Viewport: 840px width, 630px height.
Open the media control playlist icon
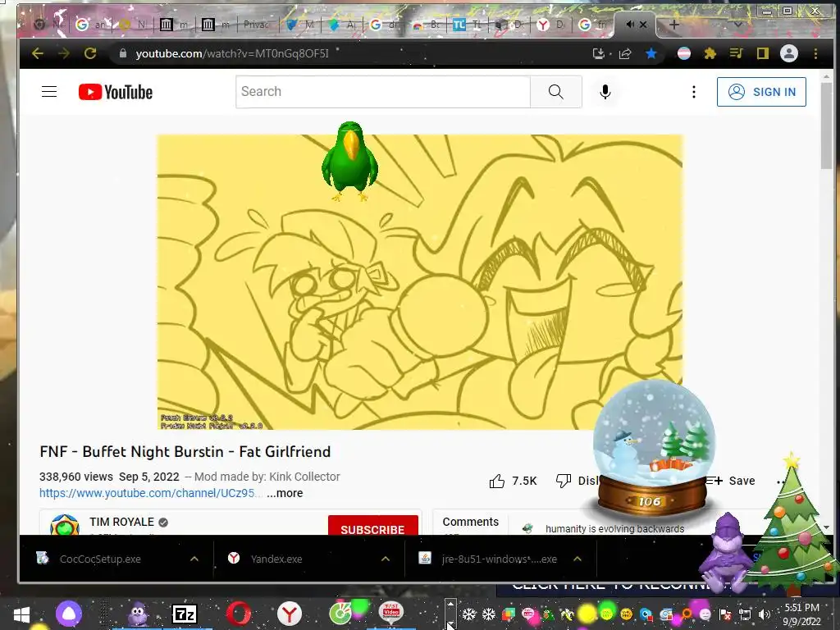[x=737, y=53]
